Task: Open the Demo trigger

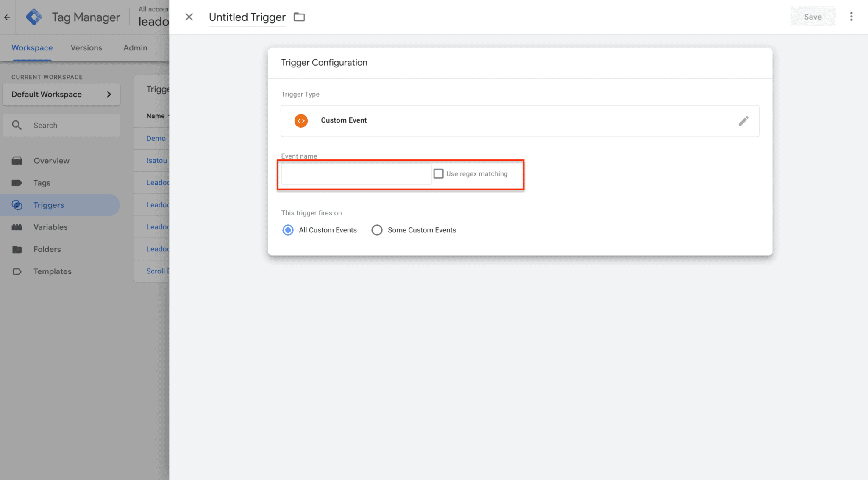Action: click(155, 138)
